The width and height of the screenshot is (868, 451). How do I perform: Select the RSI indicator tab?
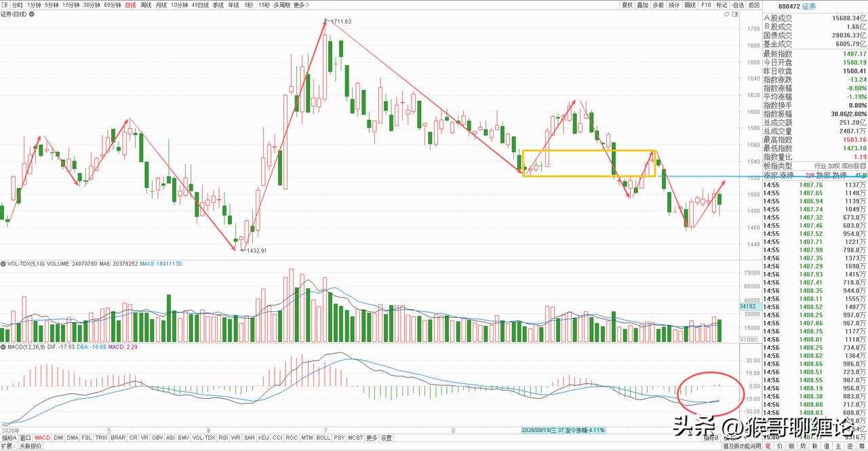223,438
